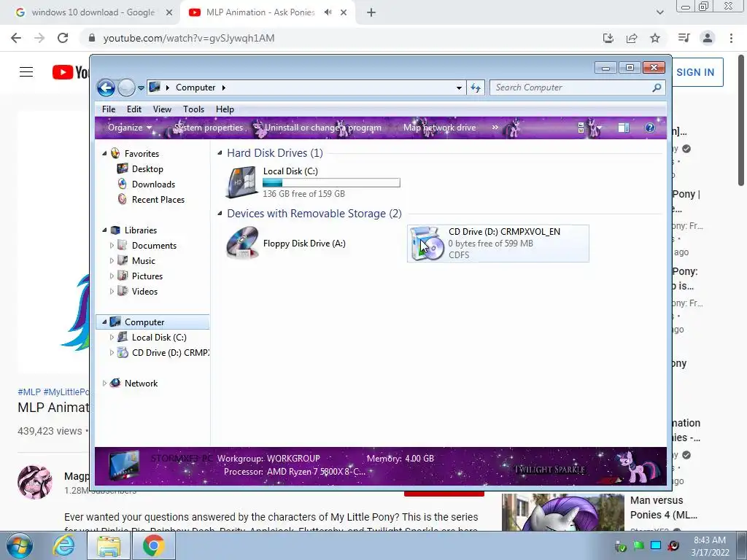Select CD Drive (D:) in navigation tree
Screen dimensions: 747x560
pos(170,353)
